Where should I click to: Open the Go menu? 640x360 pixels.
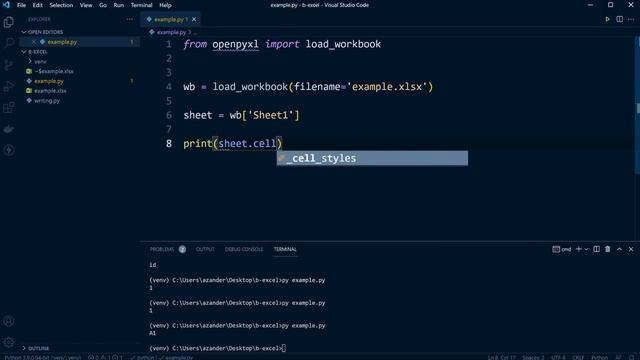[103, 5]
